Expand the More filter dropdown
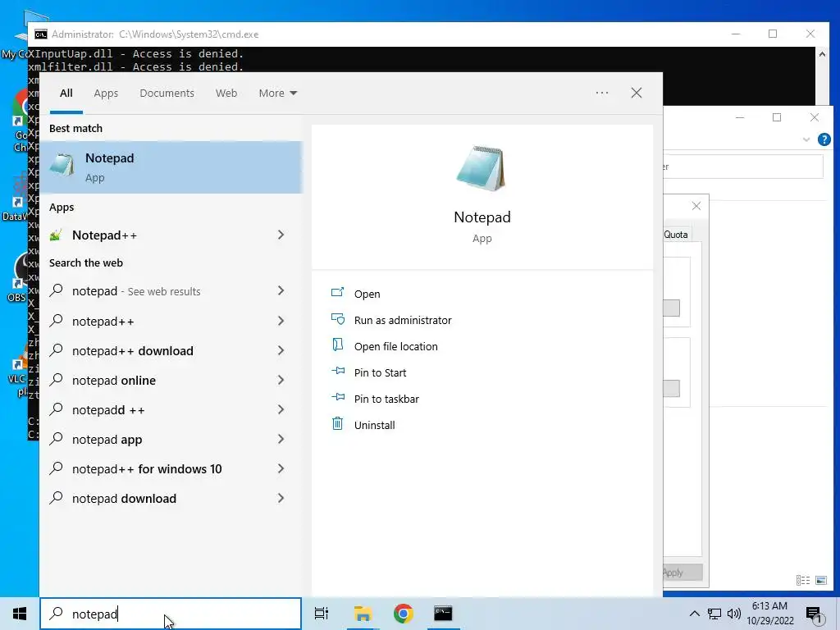The height and width of the screenshot is (630, 840). (x=277, y=94)
